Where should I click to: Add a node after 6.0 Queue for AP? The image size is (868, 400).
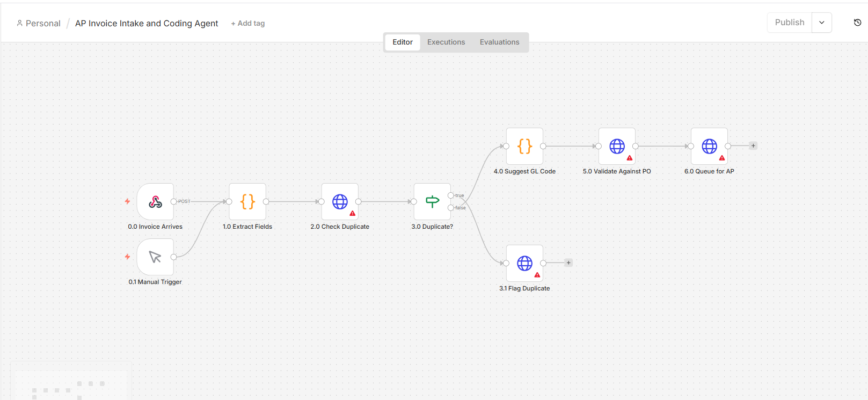click(753, 146)
